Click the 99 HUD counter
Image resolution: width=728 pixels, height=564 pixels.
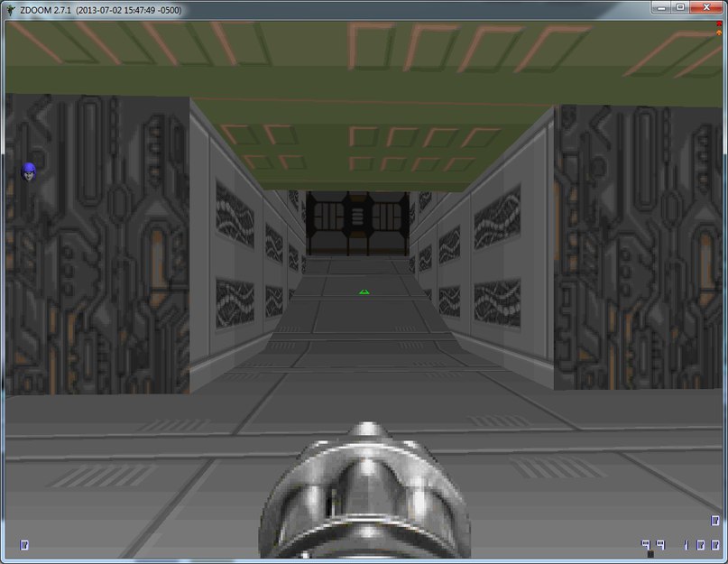[x=653, y=544]
